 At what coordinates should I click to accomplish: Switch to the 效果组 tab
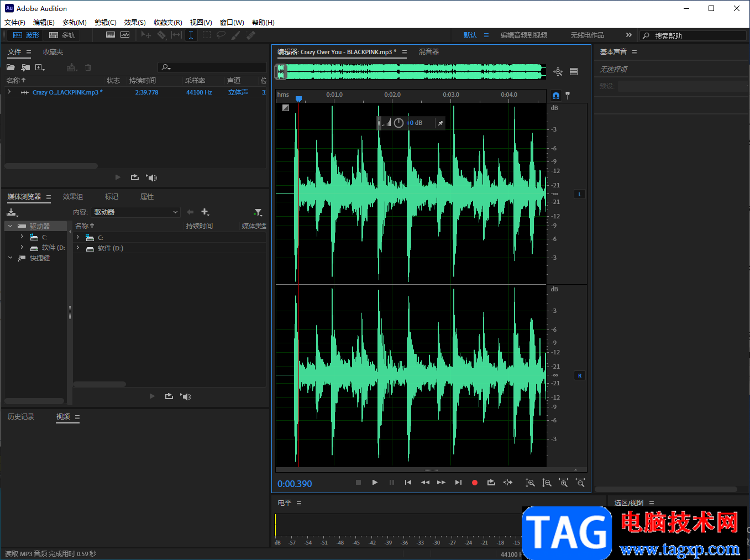tap(73, 197)
